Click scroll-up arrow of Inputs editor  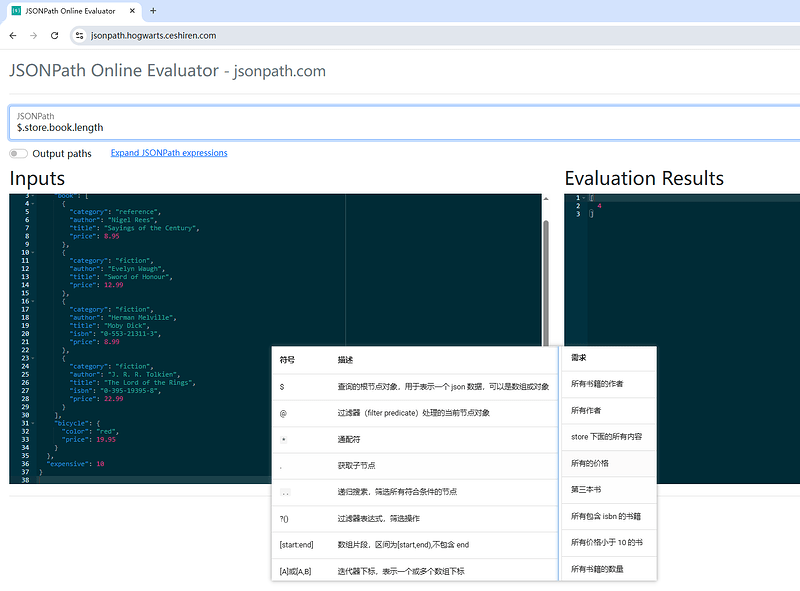(546, 199)
